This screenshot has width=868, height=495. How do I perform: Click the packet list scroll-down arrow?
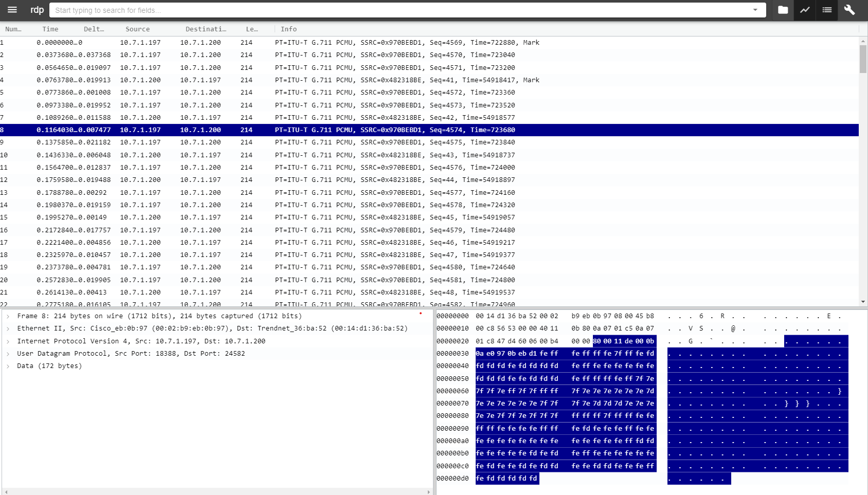click(x=863, y=302)
